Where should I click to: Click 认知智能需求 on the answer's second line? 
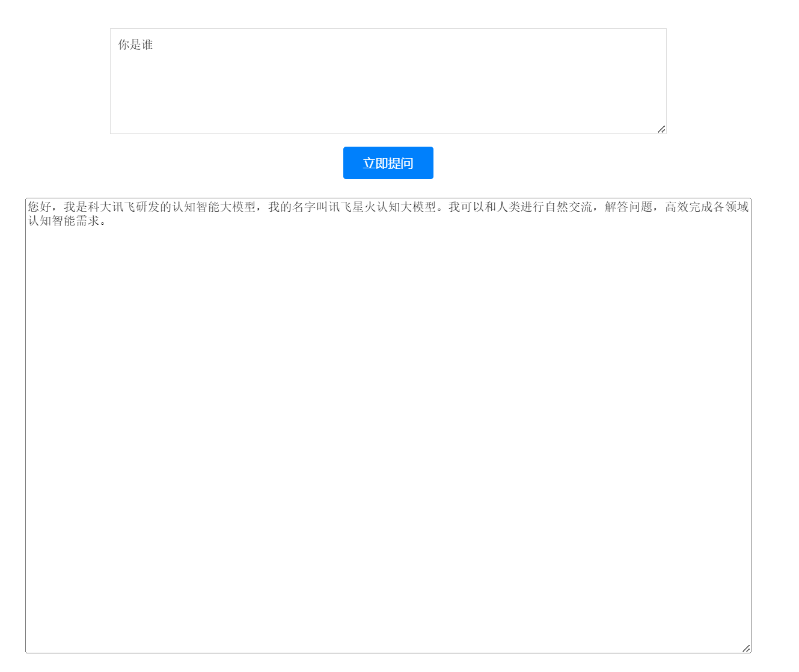(63, 221)
